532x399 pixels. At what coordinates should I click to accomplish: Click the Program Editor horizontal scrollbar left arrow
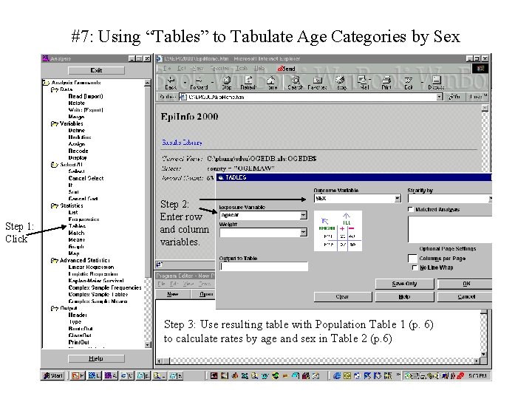[x=160, y=361]
